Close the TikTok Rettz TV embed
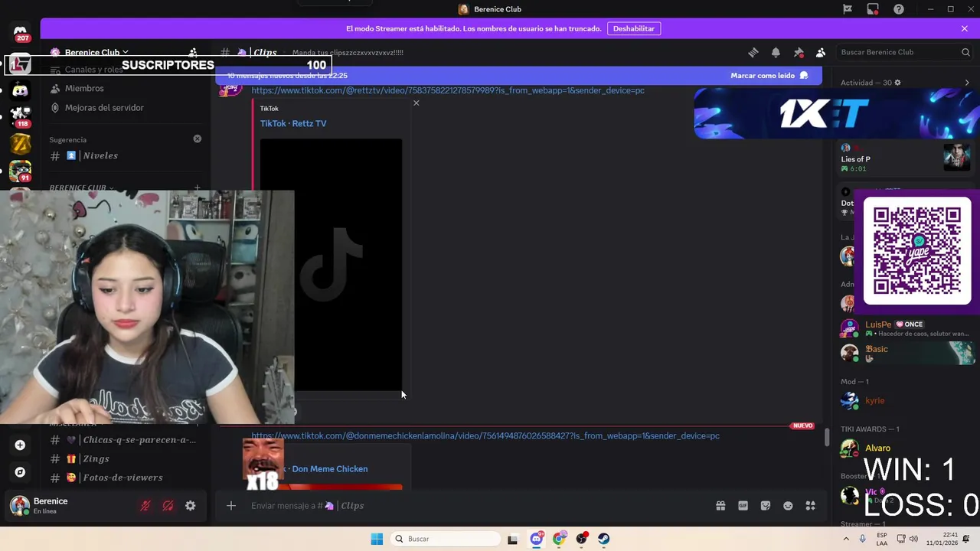 pyautogui.click(x=416, y=103)
